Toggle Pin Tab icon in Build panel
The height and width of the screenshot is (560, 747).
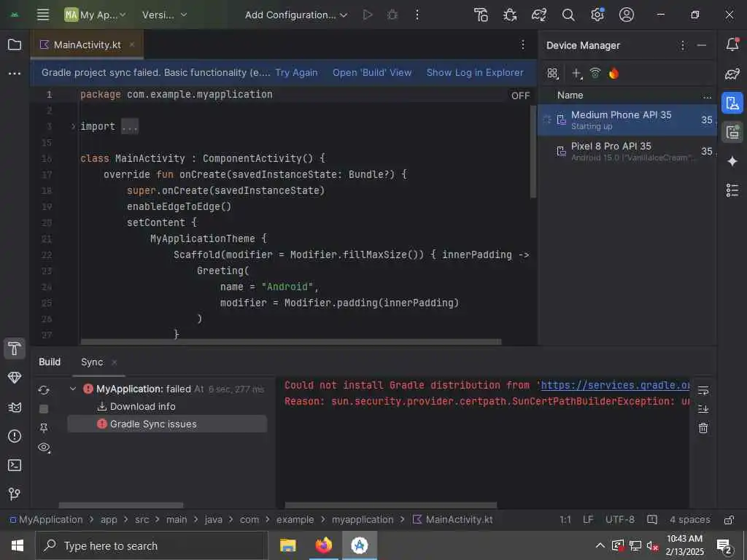(x=44, y=427)
